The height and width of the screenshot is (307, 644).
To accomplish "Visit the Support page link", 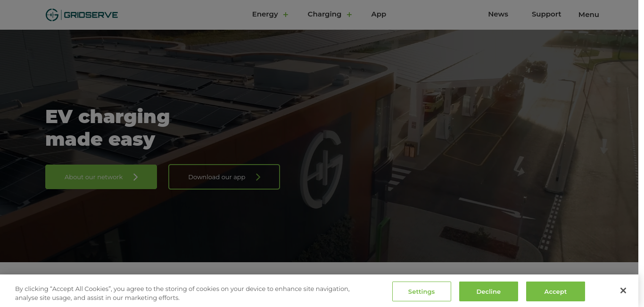I will 546,14.
